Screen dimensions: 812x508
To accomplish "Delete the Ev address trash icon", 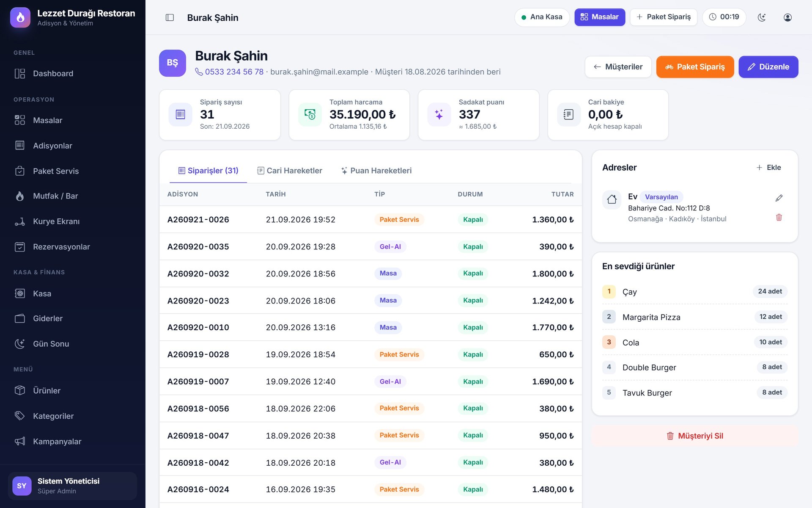I will click(x=779, y=218).
